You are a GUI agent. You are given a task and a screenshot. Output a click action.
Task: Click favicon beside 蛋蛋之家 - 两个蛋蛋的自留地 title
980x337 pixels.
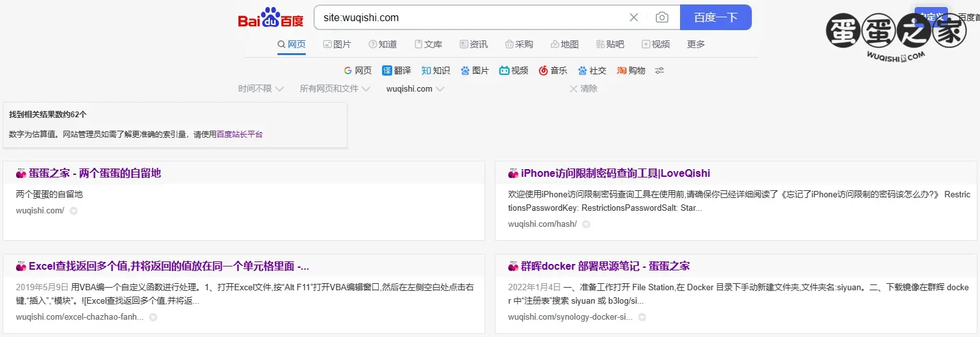pos(21,174)
